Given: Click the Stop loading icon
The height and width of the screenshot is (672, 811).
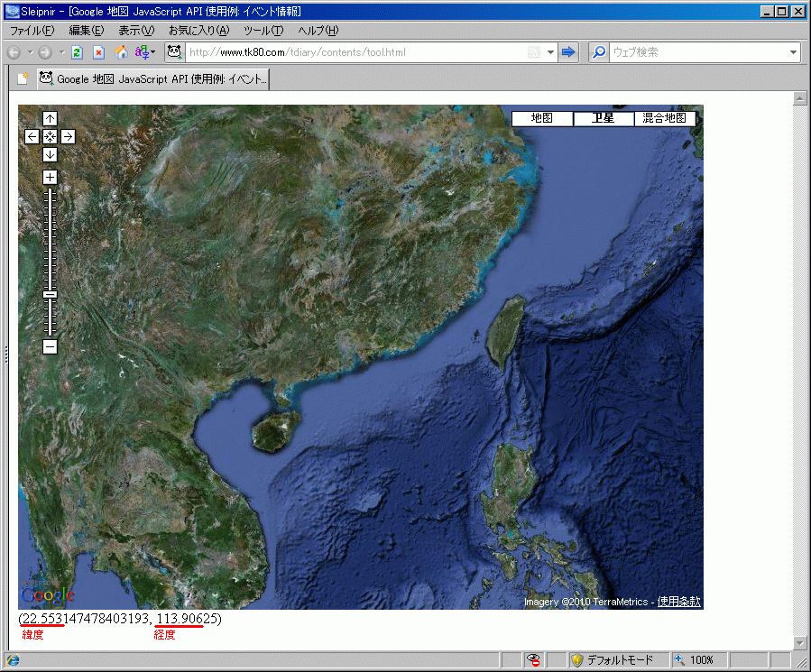Looking at the screenshot, I should pos(98,52).
